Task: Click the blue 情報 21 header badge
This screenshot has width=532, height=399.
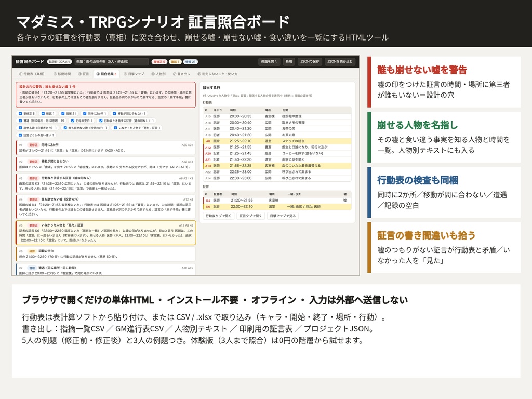Action: click(190, 62)
